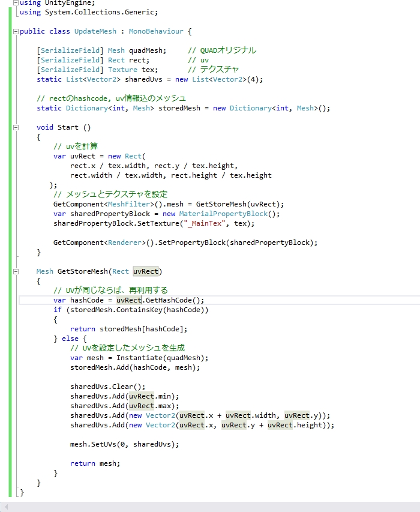The height and width of the screenshot is (512, 420).
Task: Click 'Instantiate(quadMesh)' call
Action: pos(160,358)
